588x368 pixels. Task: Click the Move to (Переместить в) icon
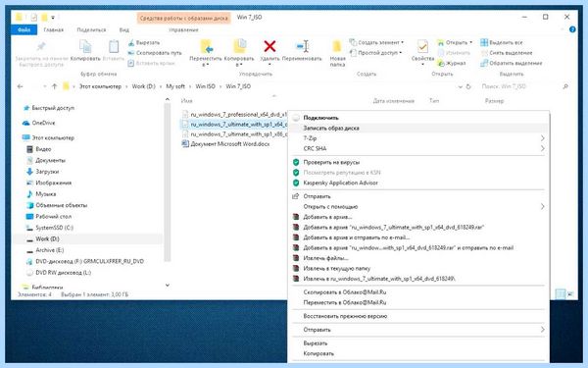tap(206, 46)
